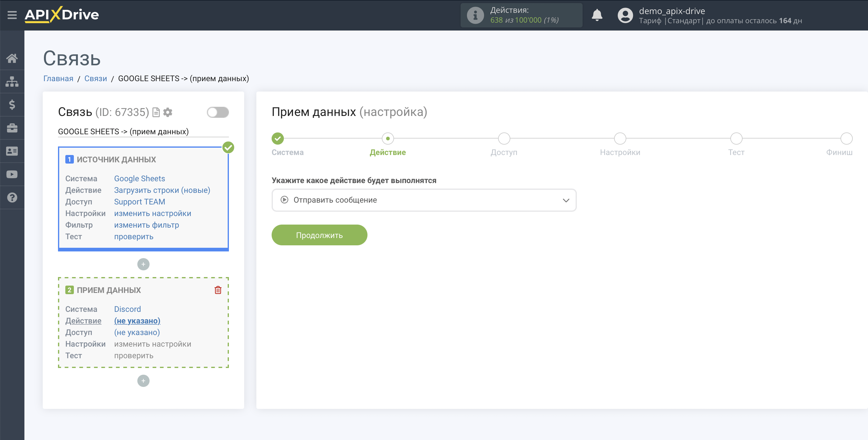Open the Discord system link
The height and width of the screenshot is (440, 868).
127,309
